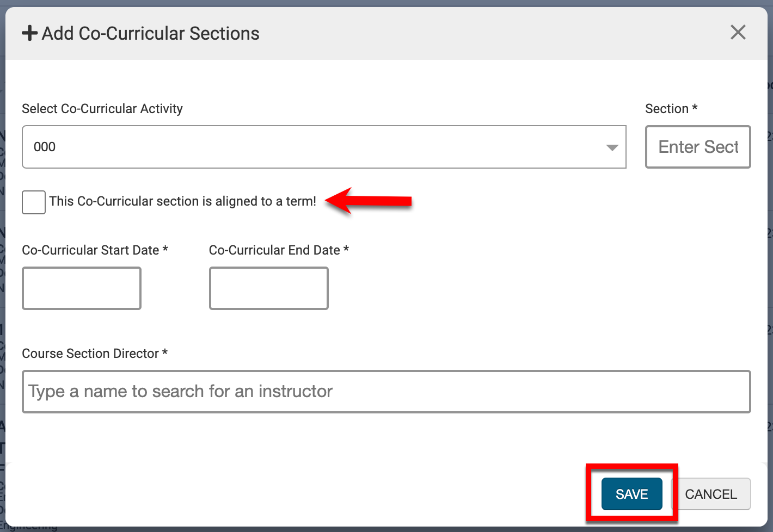Image resolution: width=773 pixels, height=532 pixels.
Task: Click the Add Co-Curricular Sections title text
Action: pyautogui.click(x=150, y=33)
